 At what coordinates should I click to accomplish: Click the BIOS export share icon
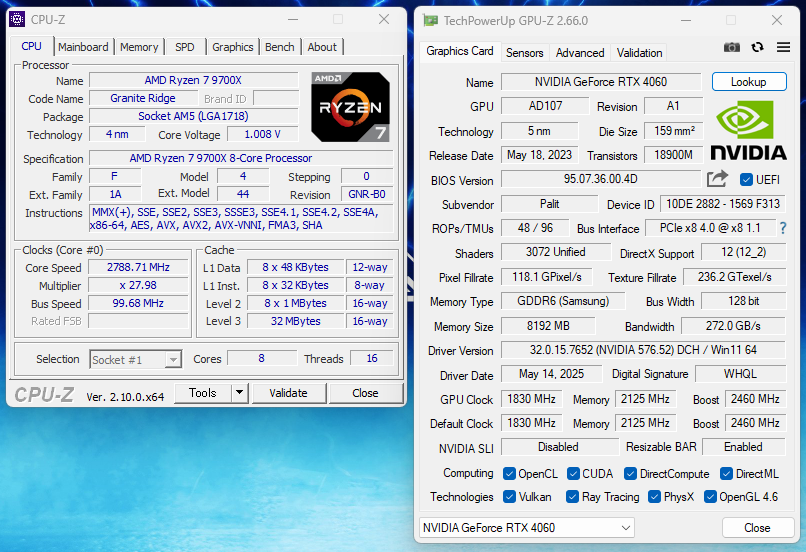[x=716, y=179]
